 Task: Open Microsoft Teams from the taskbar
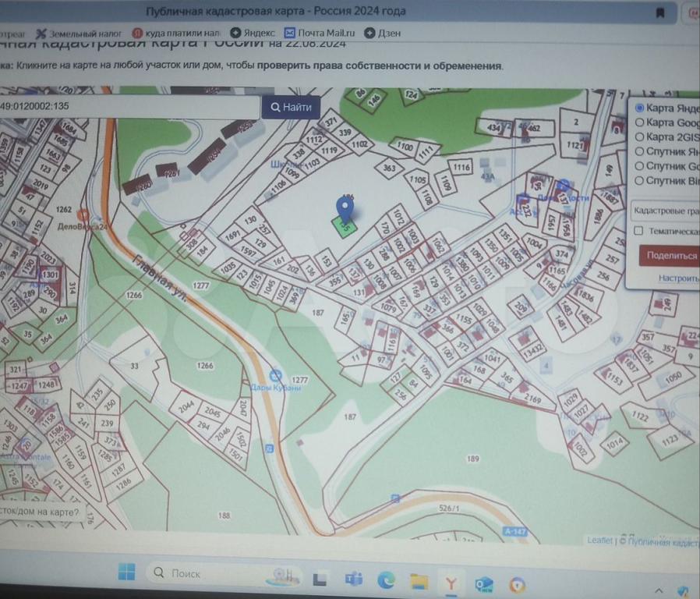click(354, 580)
